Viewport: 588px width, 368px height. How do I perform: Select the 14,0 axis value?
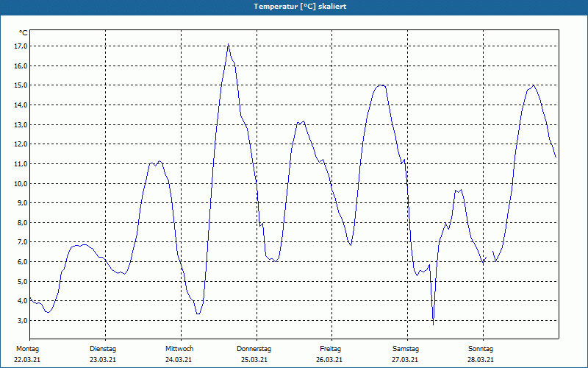(x=21, y=105)
